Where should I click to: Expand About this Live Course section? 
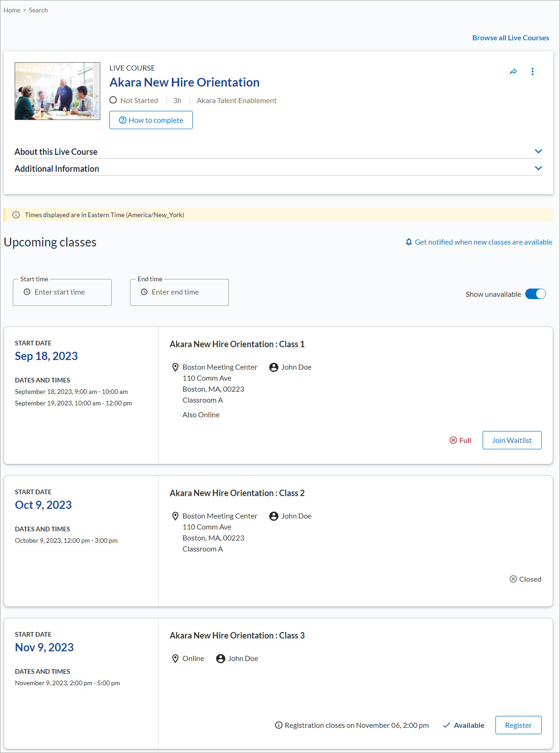(x=278, y=152)
